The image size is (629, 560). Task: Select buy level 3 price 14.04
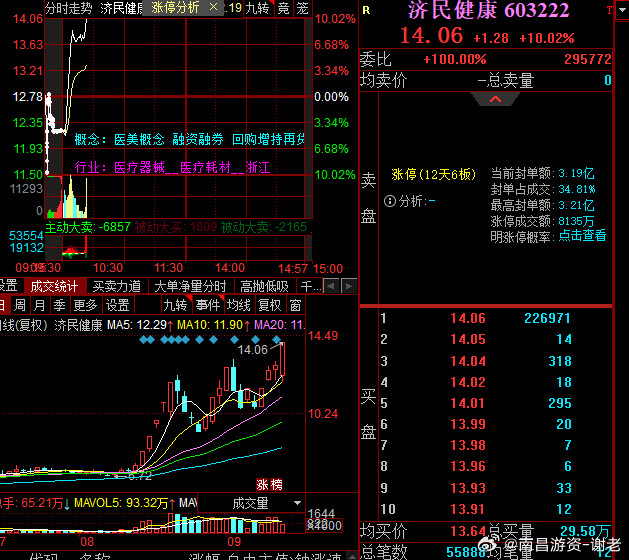click(468, 361)
